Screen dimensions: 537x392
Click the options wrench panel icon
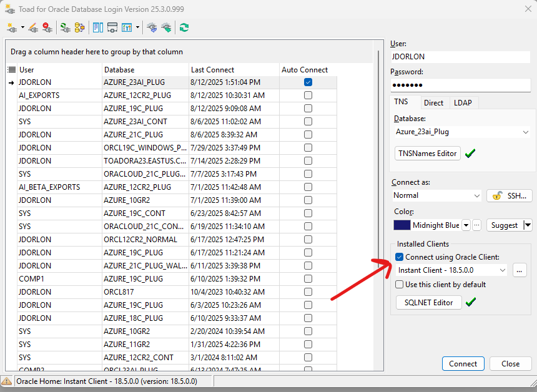(x=127, y=27)
